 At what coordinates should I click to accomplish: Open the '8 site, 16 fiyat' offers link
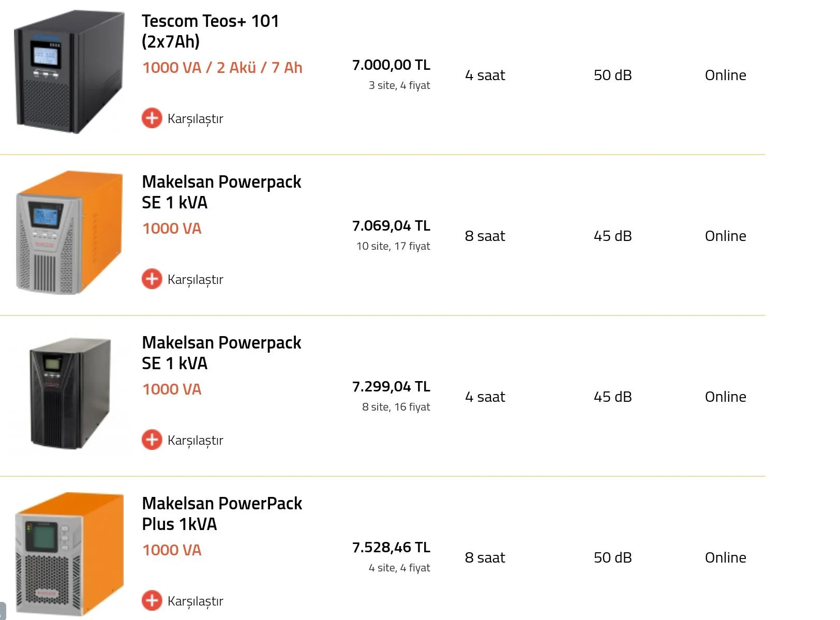click(x=396, y=407)
